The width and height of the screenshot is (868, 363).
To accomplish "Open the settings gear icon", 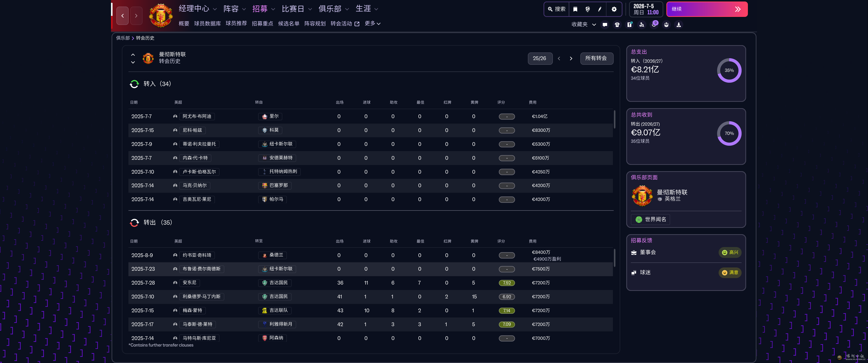I will coord(614,9).
